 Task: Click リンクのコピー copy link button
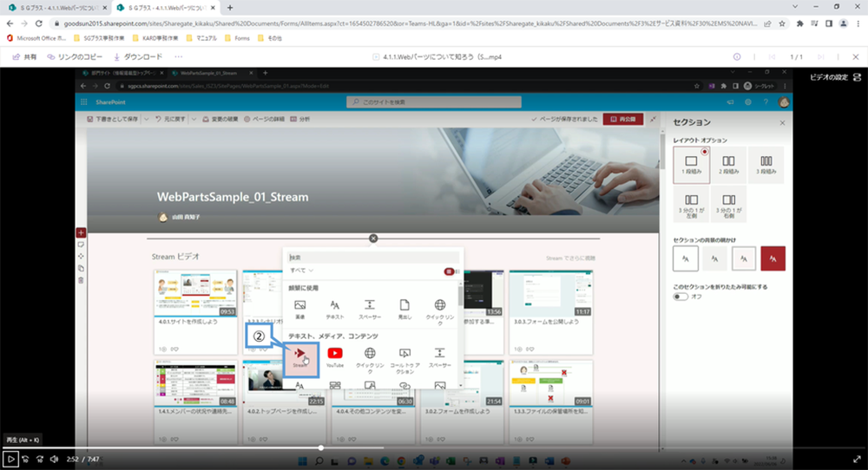pyautogui.click(x=75, y=57)
